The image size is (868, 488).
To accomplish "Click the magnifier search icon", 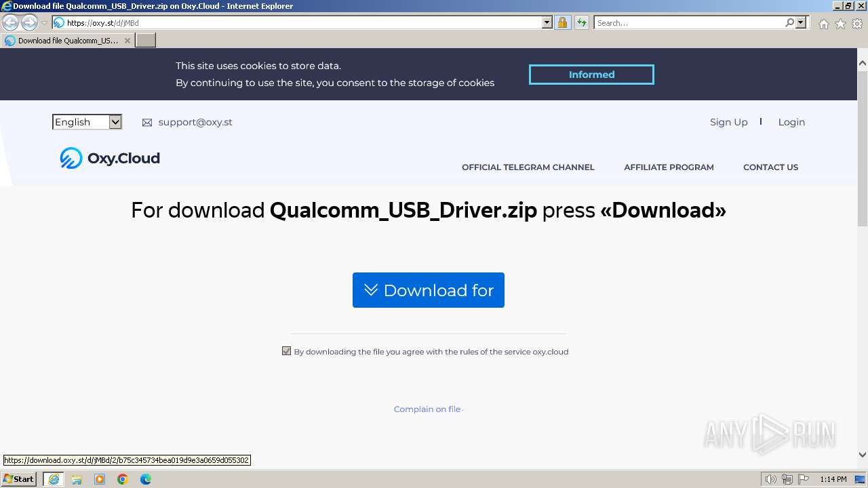I will click(x=789, y=22).
